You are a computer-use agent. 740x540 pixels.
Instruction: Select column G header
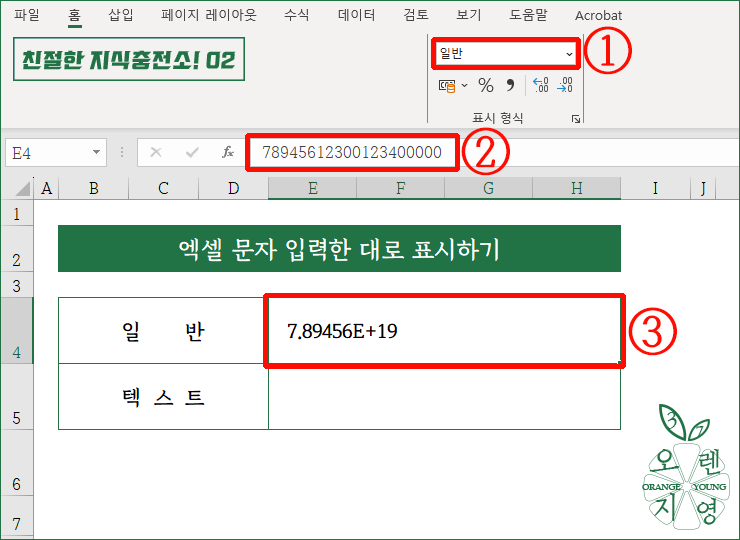[488, 188]
